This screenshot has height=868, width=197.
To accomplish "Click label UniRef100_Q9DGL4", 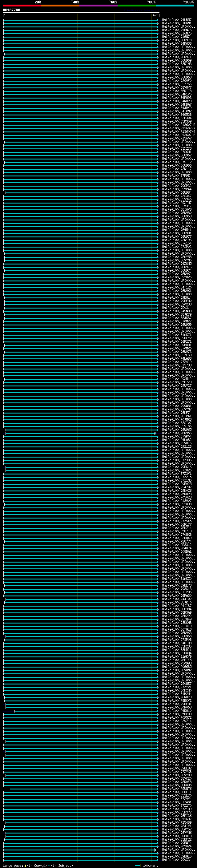I will pos(177,297).
